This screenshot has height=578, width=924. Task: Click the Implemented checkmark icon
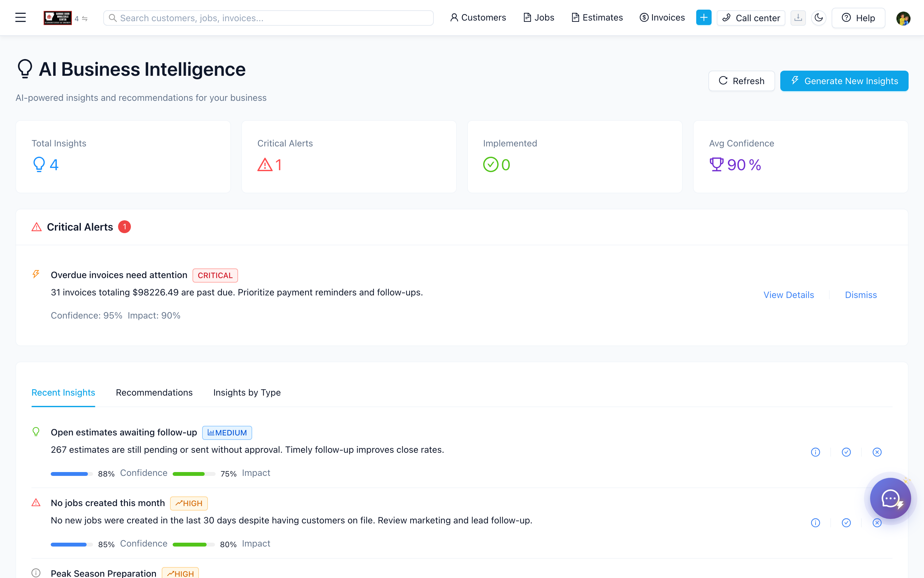[x=491, y=165]
